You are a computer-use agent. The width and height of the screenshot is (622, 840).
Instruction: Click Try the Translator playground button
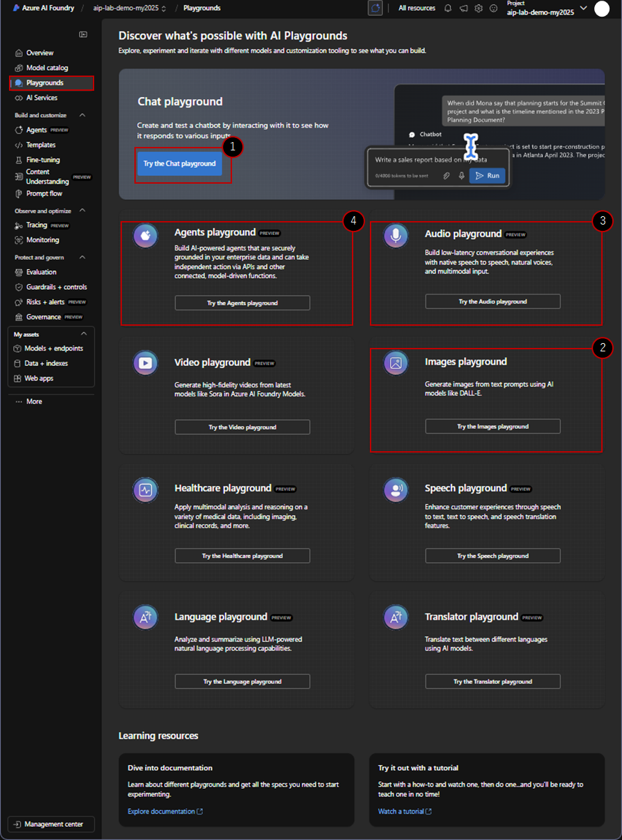coord(492,681)
